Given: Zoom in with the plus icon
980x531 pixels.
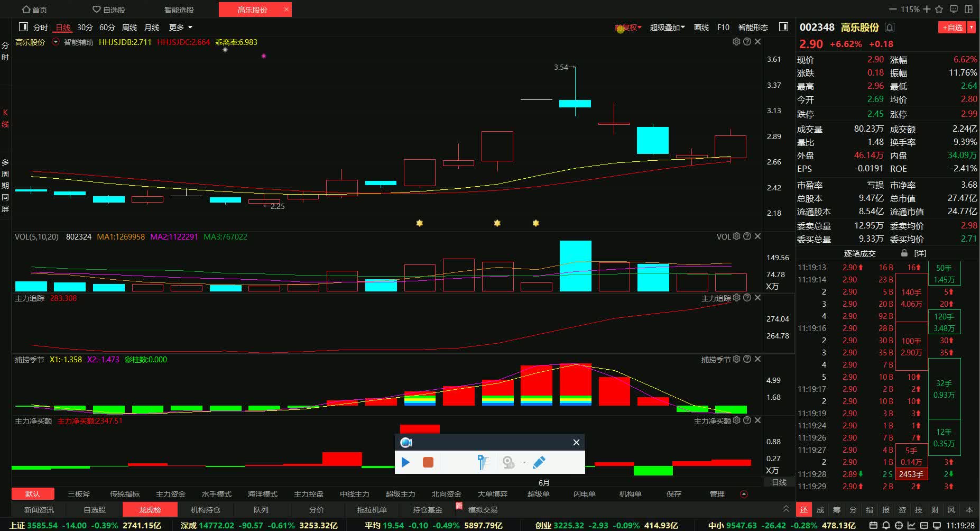Looking at the screenshot, I should pyautogui.click(x=927, y=10).
